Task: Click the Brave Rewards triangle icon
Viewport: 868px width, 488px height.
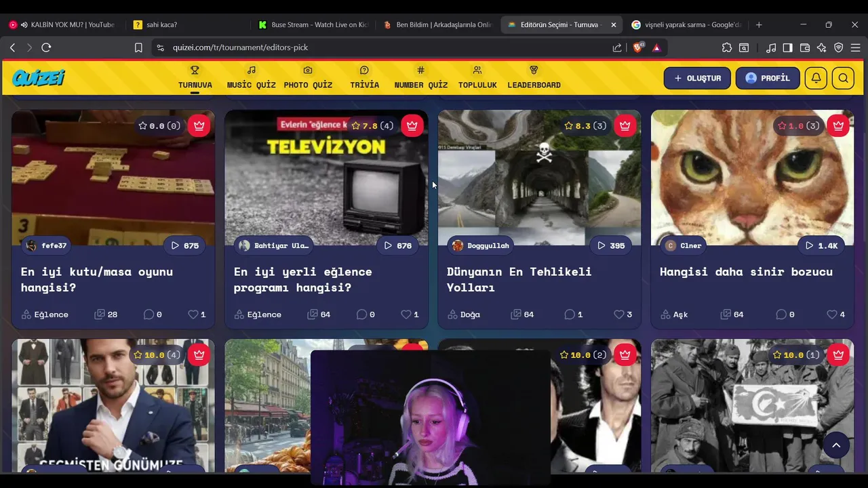Action: coord(656,47)
